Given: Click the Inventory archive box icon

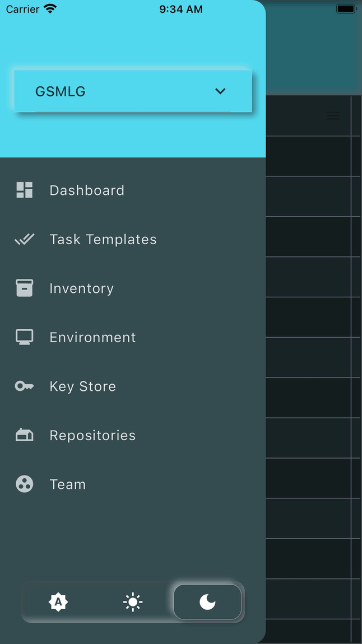Looking at the screenshot, I should [24, 288].
